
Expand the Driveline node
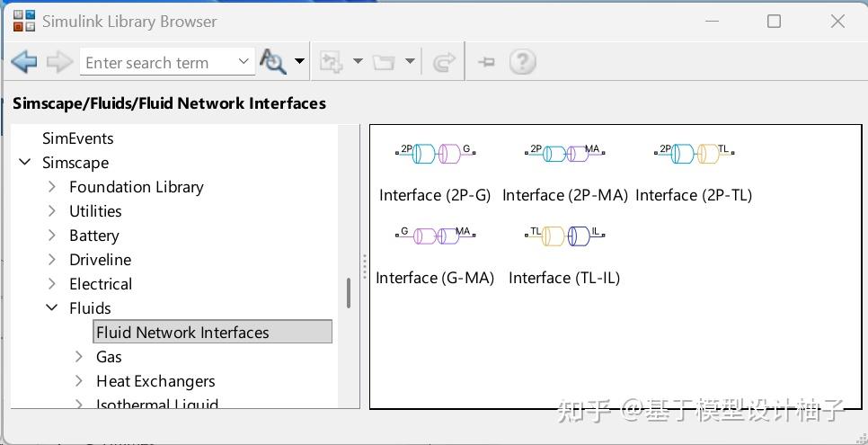click(x=51, y=259)
